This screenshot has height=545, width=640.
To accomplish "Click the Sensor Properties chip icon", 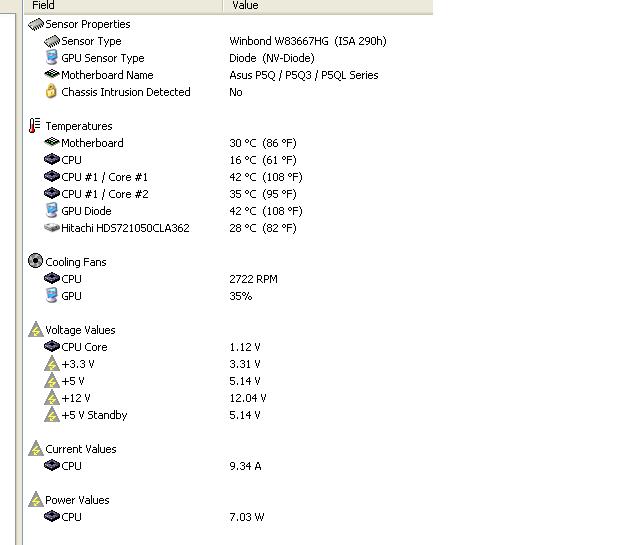I will (x=35, y=24).
